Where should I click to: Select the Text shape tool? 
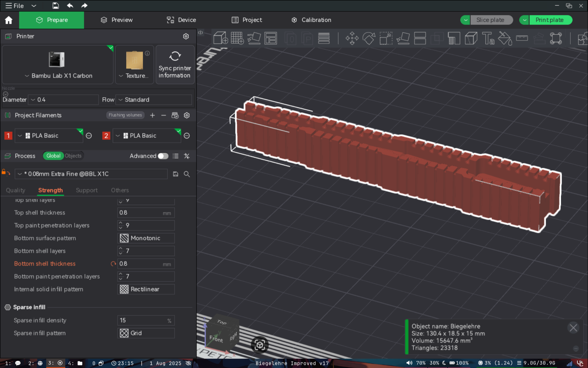pyautogui.click(x=488, y=38)
